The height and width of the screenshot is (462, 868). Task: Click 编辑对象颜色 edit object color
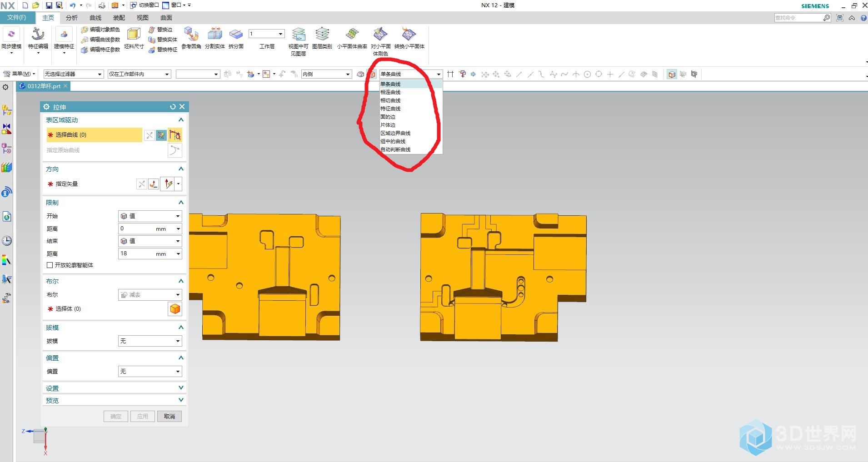point(100,30)
